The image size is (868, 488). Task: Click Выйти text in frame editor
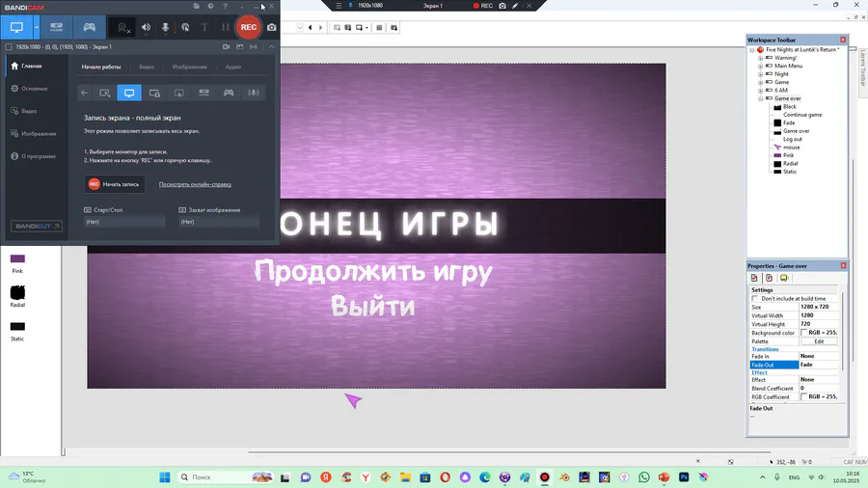[373, 306]
